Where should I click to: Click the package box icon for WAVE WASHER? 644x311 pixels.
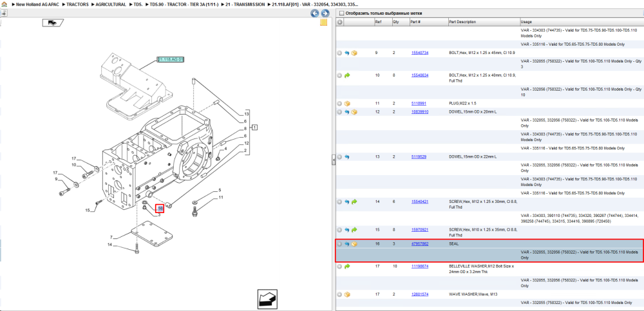coord(347,294)
